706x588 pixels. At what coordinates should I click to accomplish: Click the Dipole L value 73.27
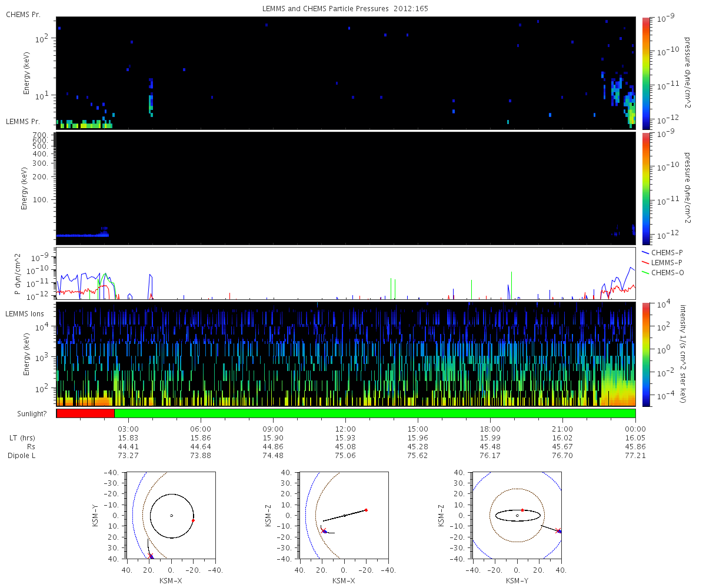[x=128, y=456]
